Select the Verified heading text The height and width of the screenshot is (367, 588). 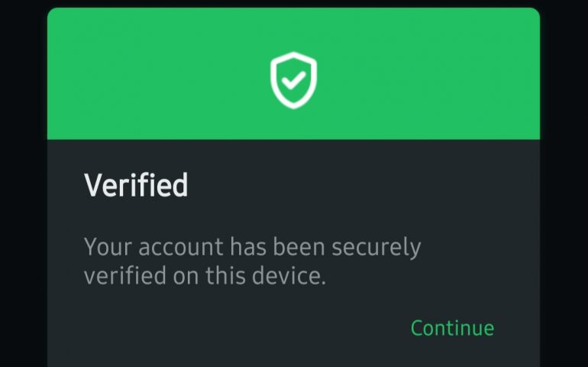pos(136,186)
